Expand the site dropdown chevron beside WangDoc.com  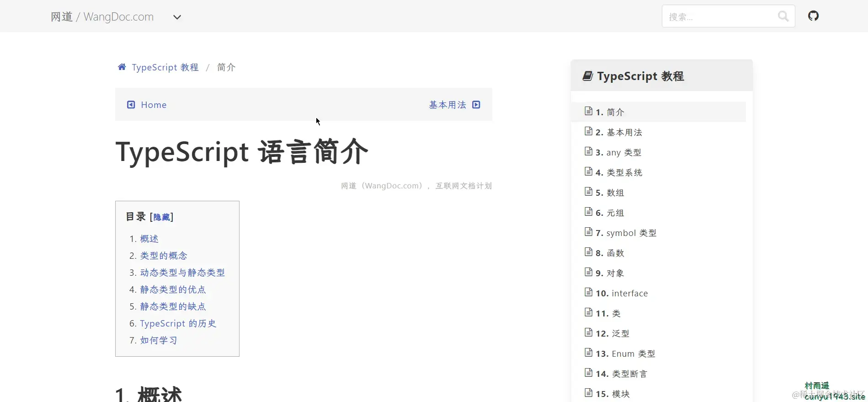(x=177, y=17)
